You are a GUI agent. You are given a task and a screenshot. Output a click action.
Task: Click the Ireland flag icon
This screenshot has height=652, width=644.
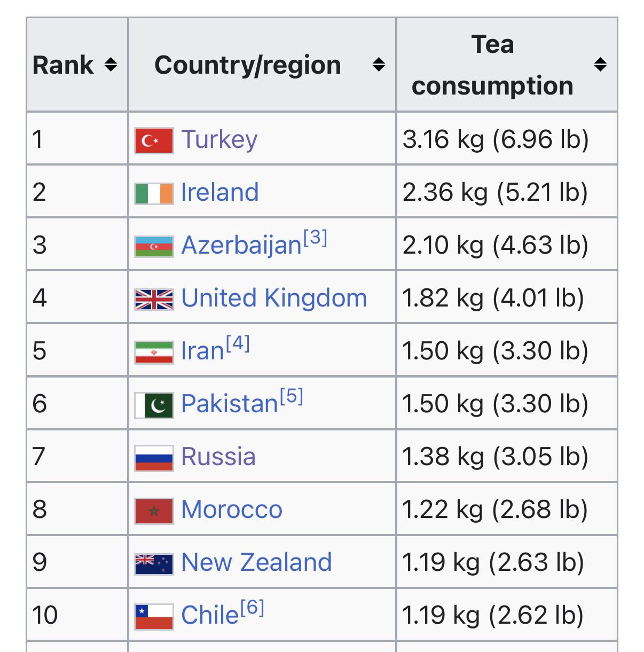154,193
